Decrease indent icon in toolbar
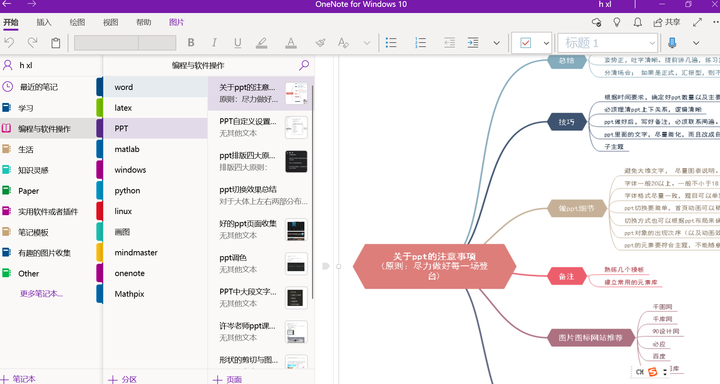This screenshot has height=384, width=720. click(x=450, y=43)
